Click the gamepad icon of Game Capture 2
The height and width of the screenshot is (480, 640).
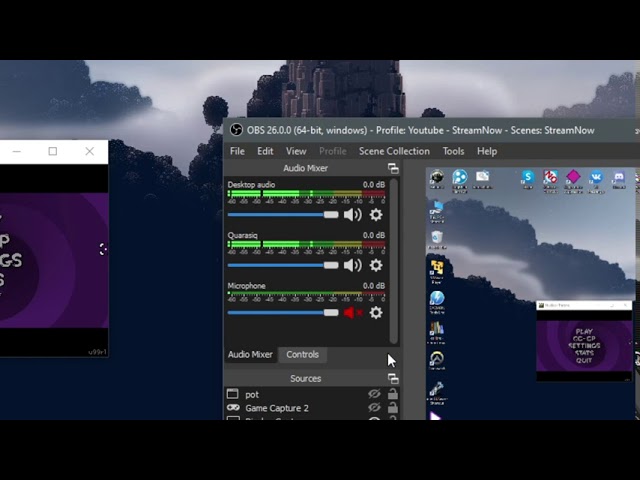coord(233,408)
